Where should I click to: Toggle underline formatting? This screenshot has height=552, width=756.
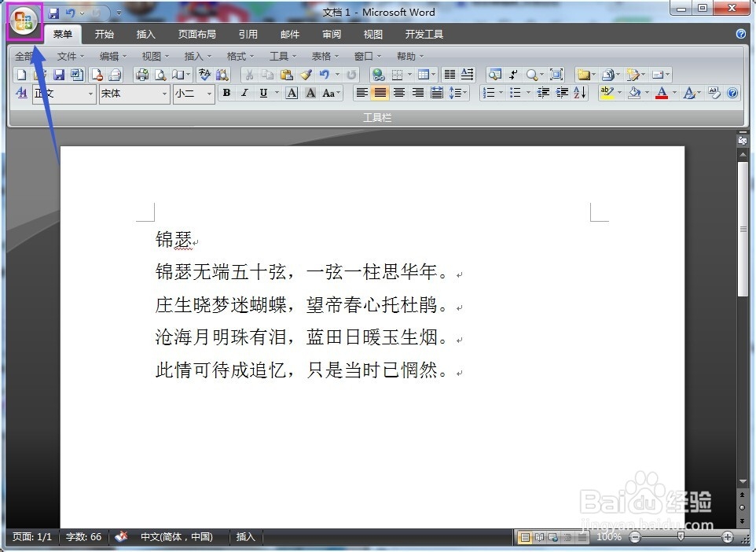(x=263, y=93)
